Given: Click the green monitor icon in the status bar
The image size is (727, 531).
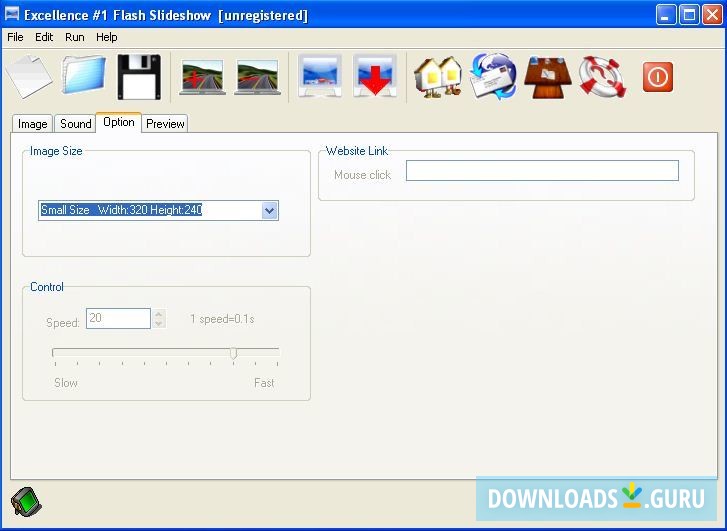Looking at the screenshot, I should click(x=26, y=502).
